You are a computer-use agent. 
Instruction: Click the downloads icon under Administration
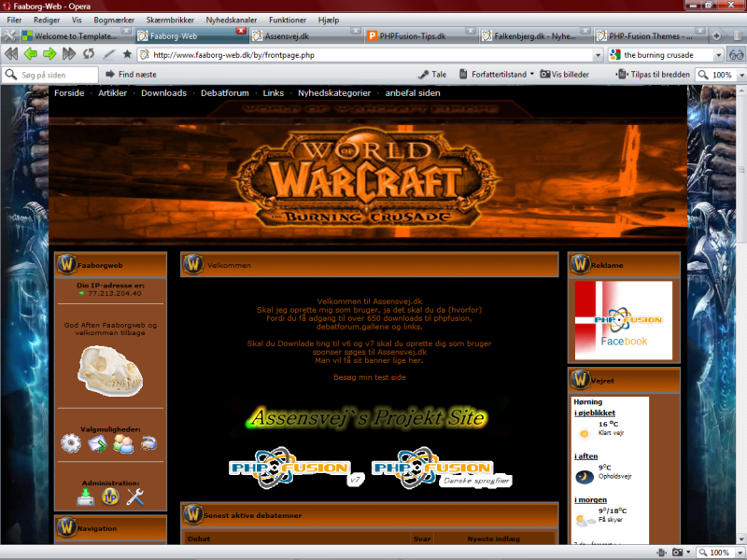(85, 497)
